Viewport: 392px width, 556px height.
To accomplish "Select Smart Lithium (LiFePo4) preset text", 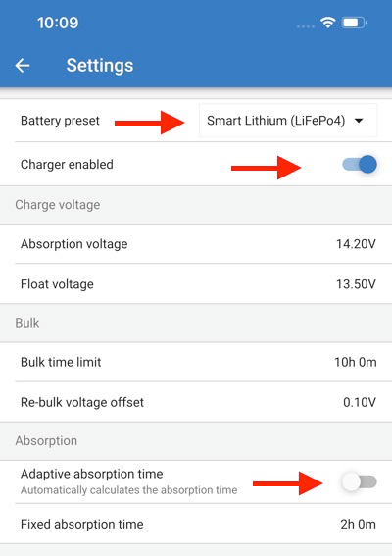I will tap(275, 121).
